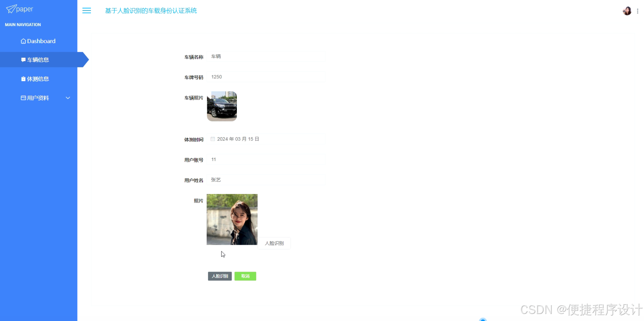
Task: Expand the 用户资料 submenu chevron
Action: [68, 98]
